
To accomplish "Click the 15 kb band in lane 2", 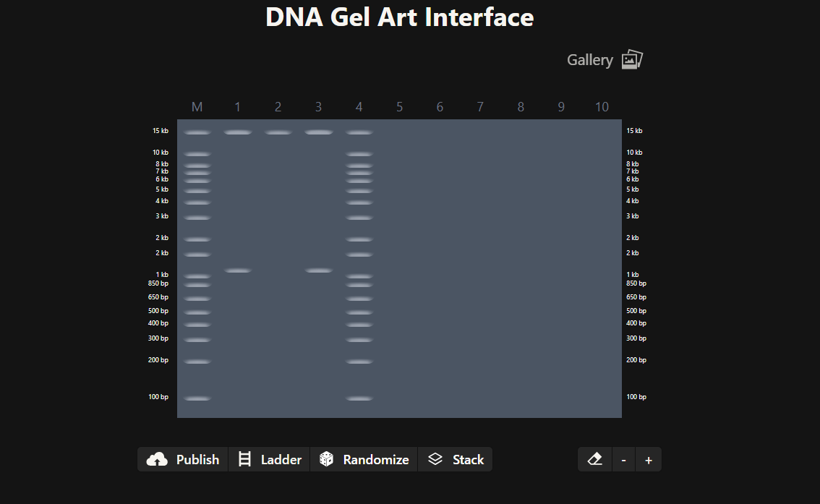I will click(x=278, y=132).
